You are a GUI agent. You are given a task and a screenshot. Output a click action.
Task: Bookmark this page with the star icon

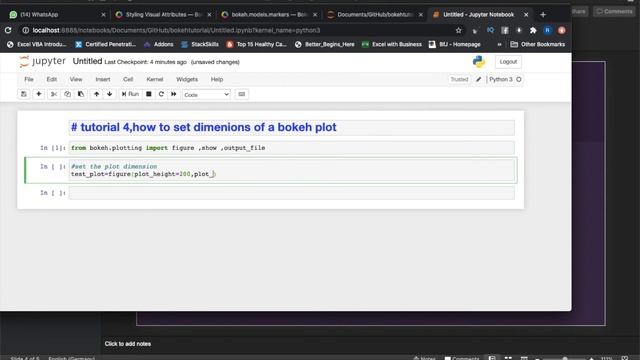point(458,30)
